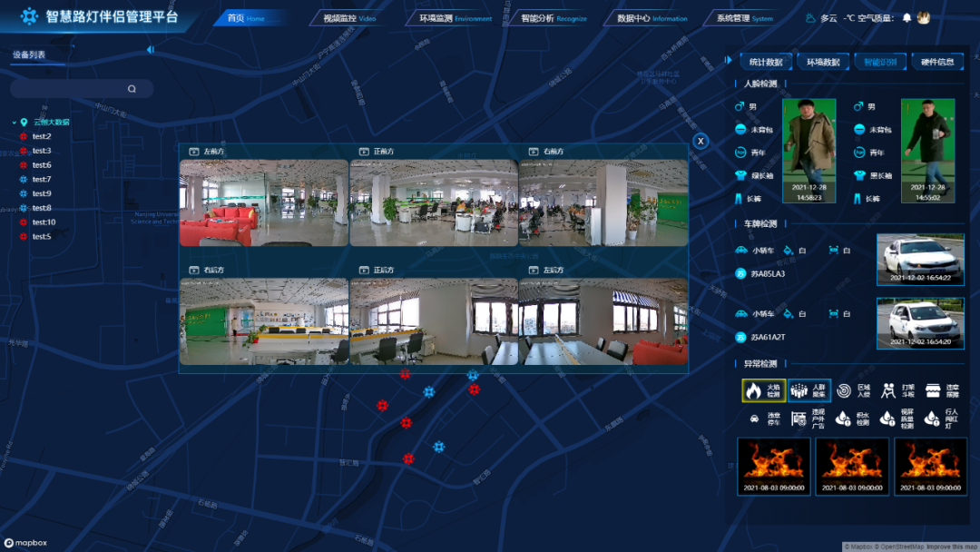Screen dimensions: 980x552
Task: Open the 视频监控 Video menu tab
Action: (x=348, y=18)
